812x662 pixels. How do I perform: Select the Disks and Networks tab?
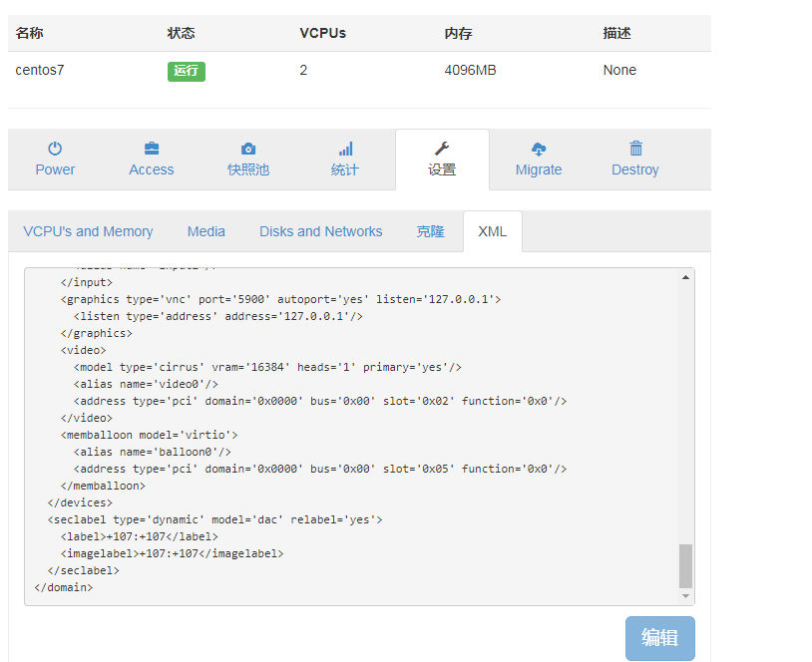pos(320,230)
